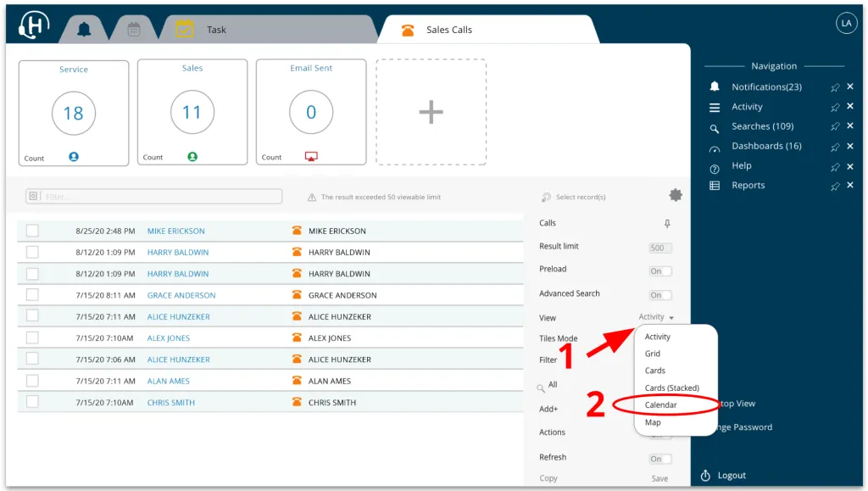Screen dimensions: 868x491
Task: Open ALEX JONES contact link
Action: pyautogui.click(x=169, y=338)
